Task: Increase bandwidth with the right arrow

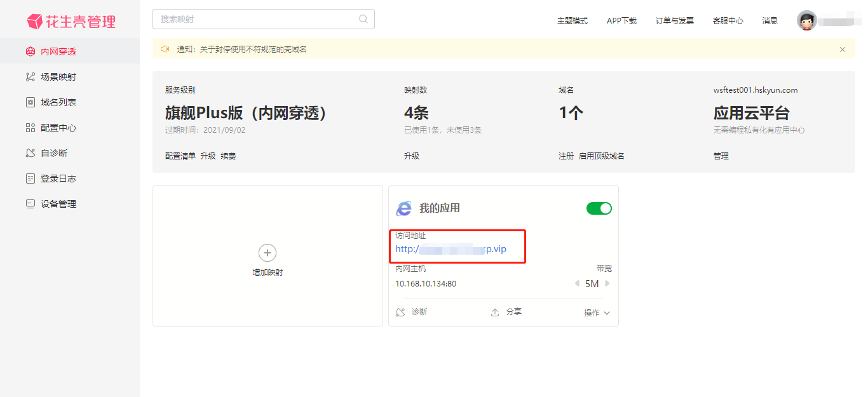Action: pyautogui.click(x=607, y=284)
